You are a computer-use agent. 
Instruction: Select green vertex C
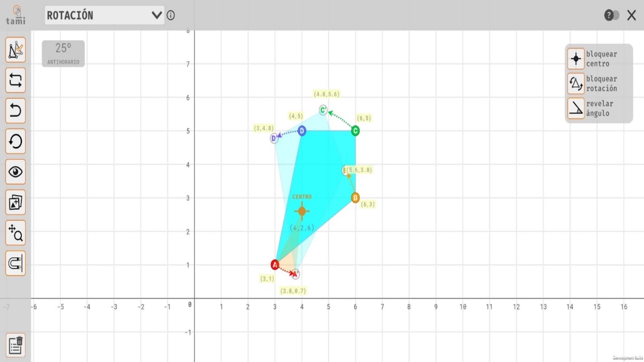tap(356, 131)
